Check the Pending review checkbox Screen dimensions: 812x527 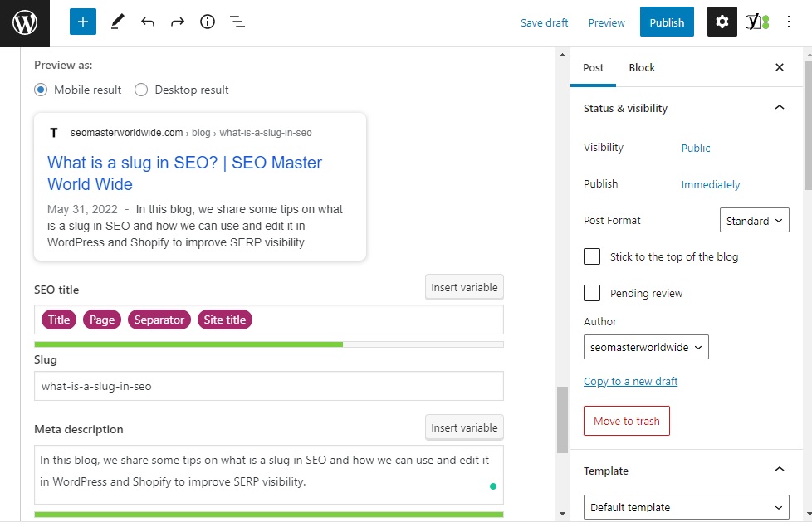(592, 293)
